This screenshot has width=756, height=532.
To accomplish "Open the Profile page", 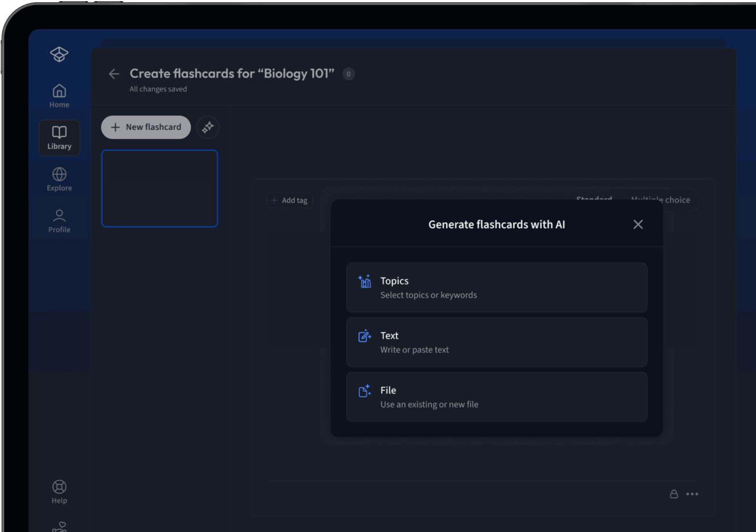I will 59,221.
